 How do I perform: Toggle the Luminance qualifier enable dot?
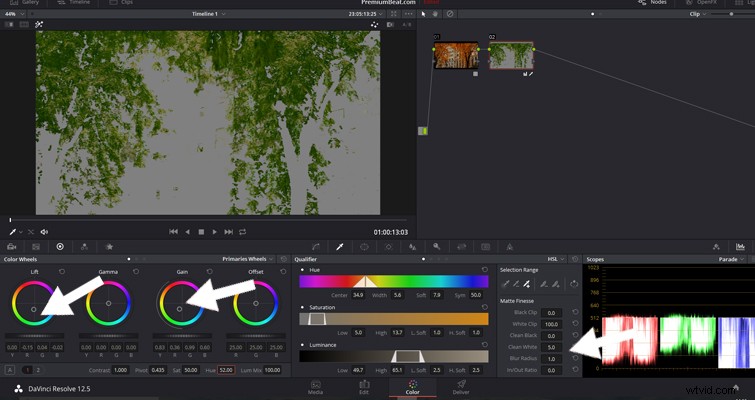302,345
